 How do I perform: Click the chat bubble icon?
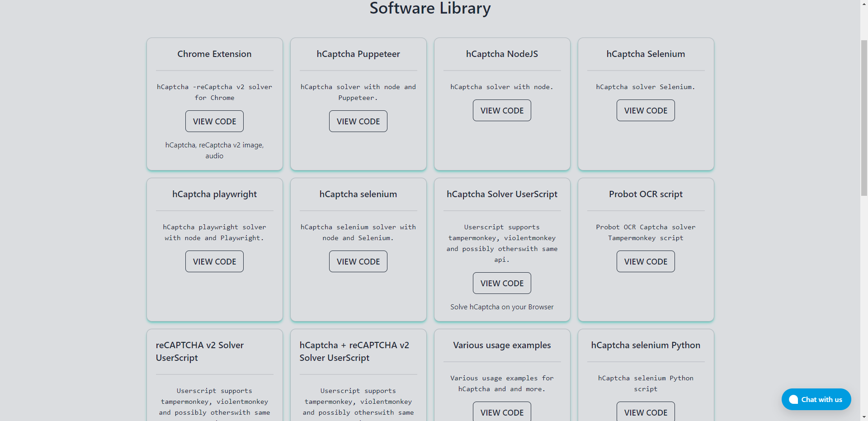point(793,399)
